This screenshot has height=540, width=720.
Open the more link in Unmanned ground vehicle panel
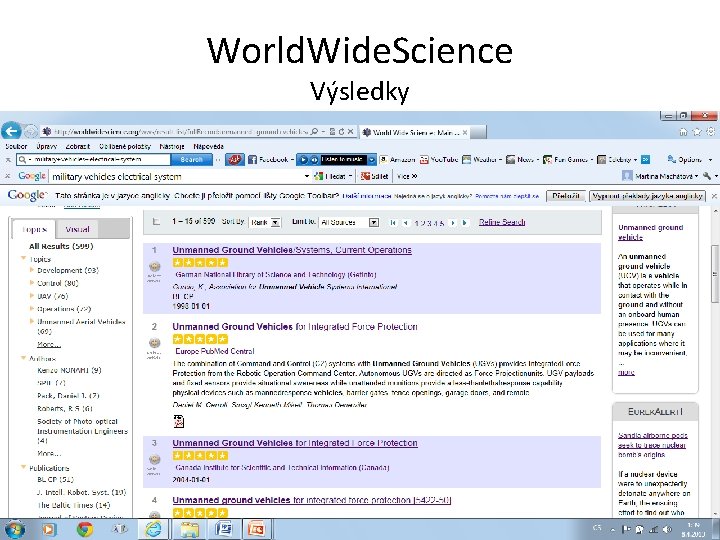626,372
